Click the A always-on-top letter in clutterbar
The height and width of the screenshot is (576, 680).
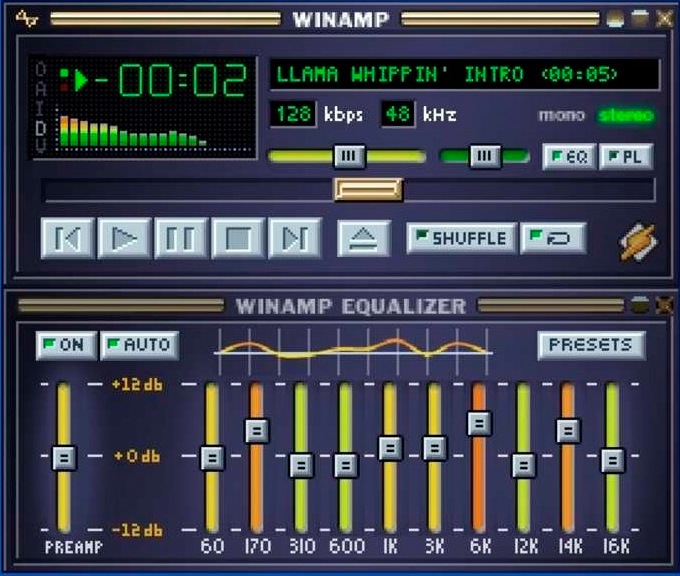coord(41,88)
